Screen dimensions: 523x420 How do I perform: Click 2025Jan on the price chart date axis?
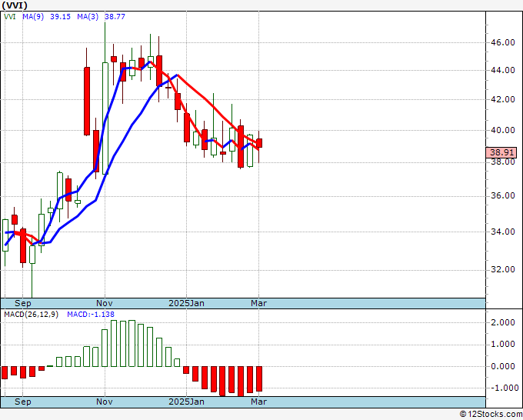186,303
